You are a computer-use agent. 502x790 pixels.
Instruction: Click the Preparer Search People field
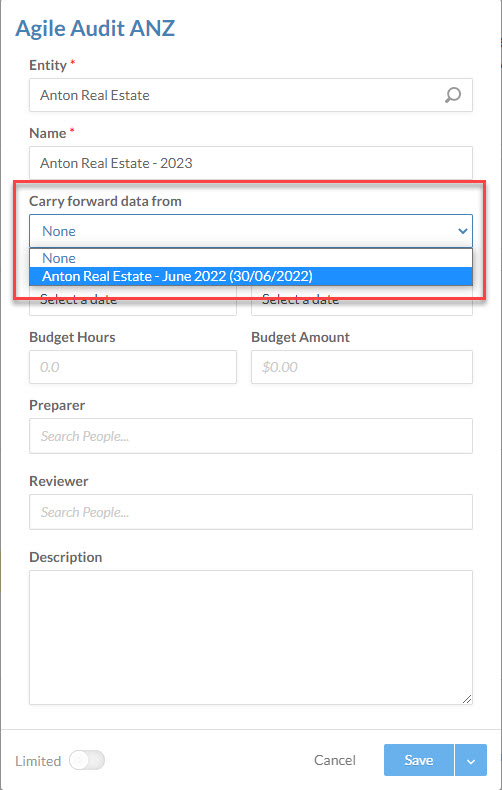coord(251,436)
